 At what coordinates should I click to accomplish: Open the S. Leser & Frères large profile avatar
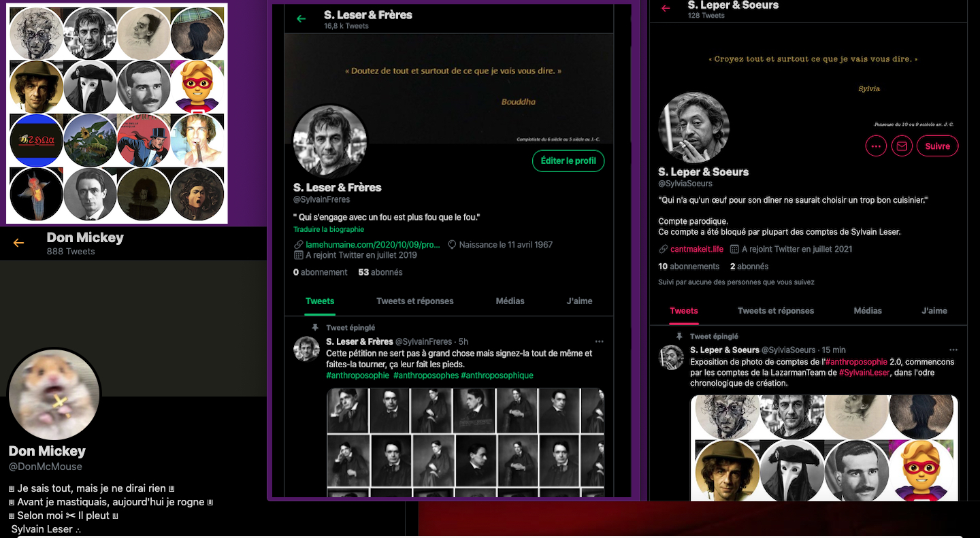pyautogui.click(x=330, y=142)
